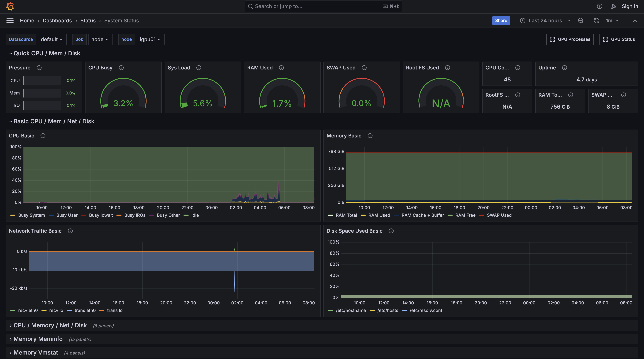Zoom out the time range with magnifier icon

click(581, 21)
